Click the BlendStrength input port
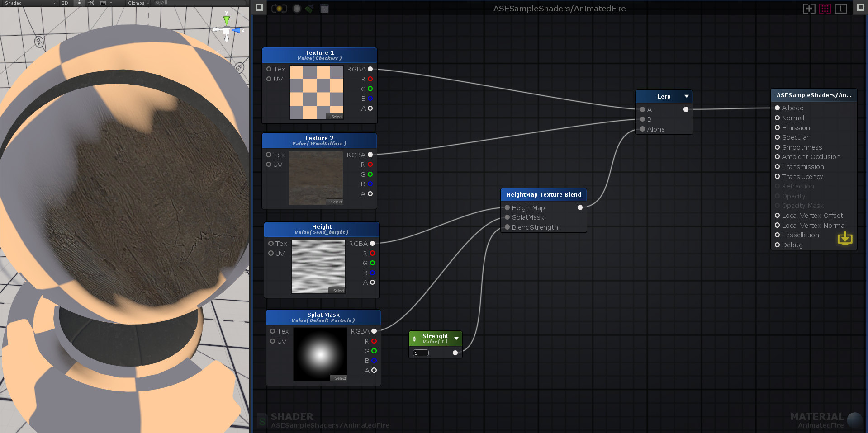Screen dimensions: 868x433 coord(507,227)
